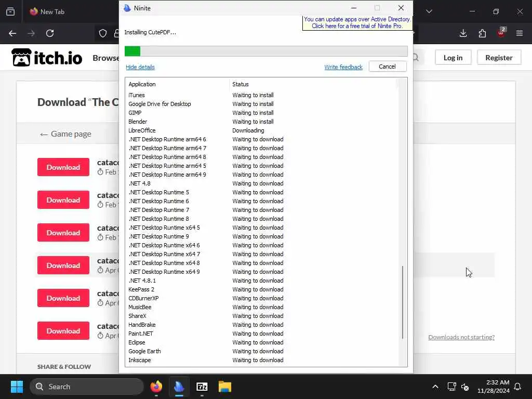Click the taskbar Search box
The image size is (532, 399).
87,387
